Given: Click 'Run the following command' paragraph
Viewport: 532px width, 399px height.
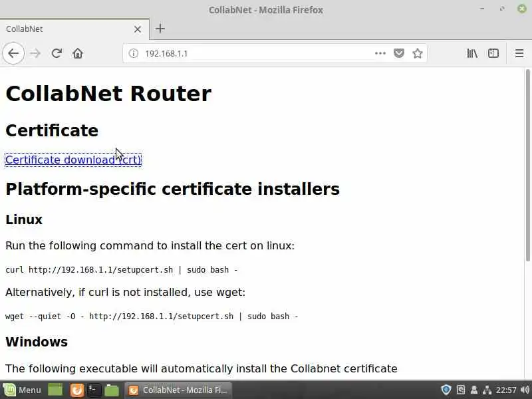Looking at the screenshot, I should 150,245.
